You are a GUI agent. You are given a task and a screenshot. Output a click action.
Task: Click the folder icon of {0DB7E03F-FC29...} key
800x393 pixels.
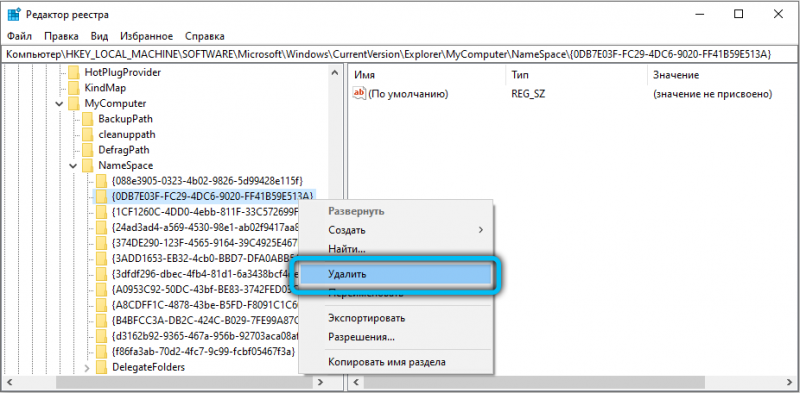(x=102, y=196)
